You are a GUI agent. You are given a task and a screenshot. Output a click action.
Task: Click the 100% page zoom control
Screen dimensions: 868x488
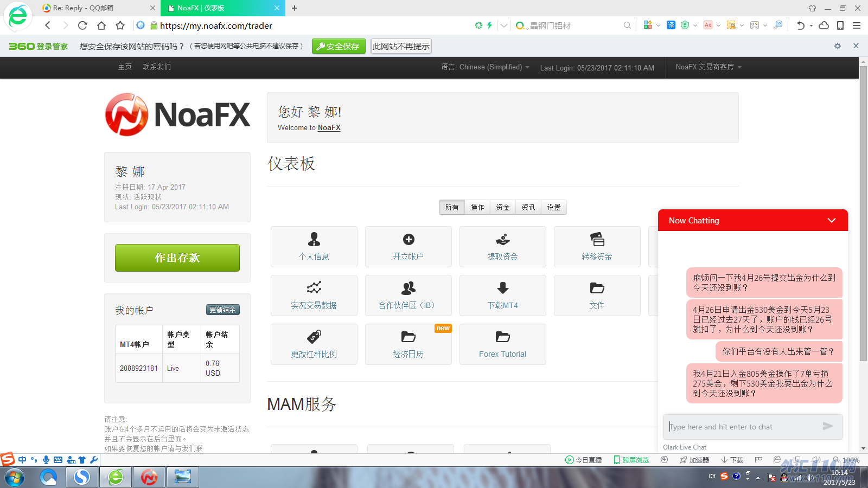pos(846,460)
